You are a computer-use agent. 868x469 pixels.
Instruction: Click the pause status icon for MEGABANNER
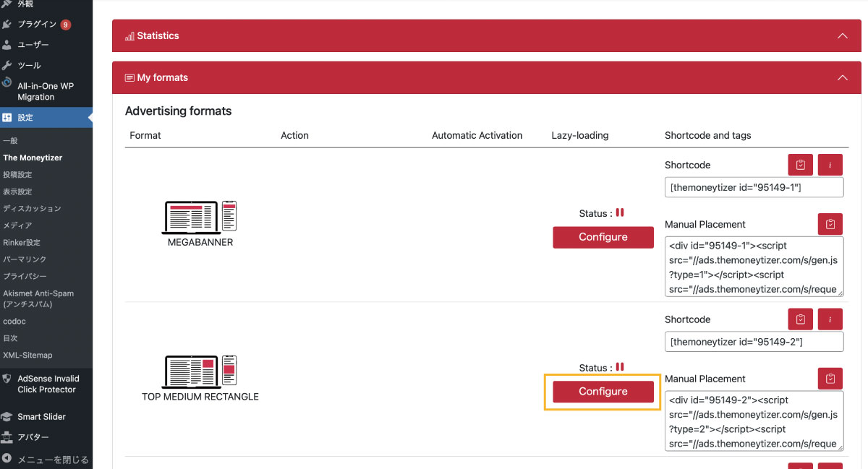(620, 212)
